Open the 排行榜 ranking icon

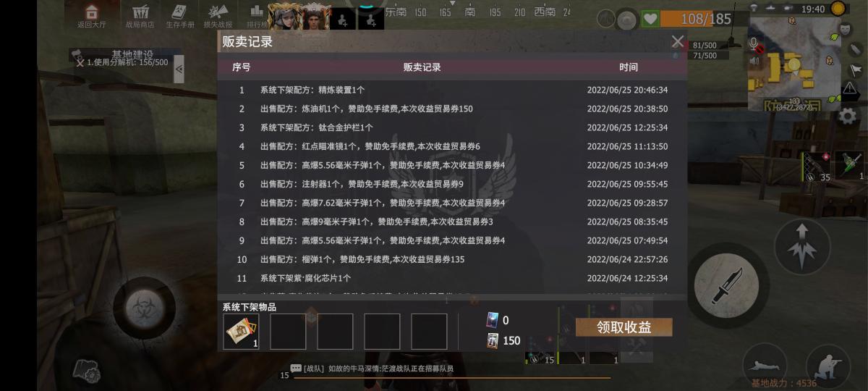255,15
